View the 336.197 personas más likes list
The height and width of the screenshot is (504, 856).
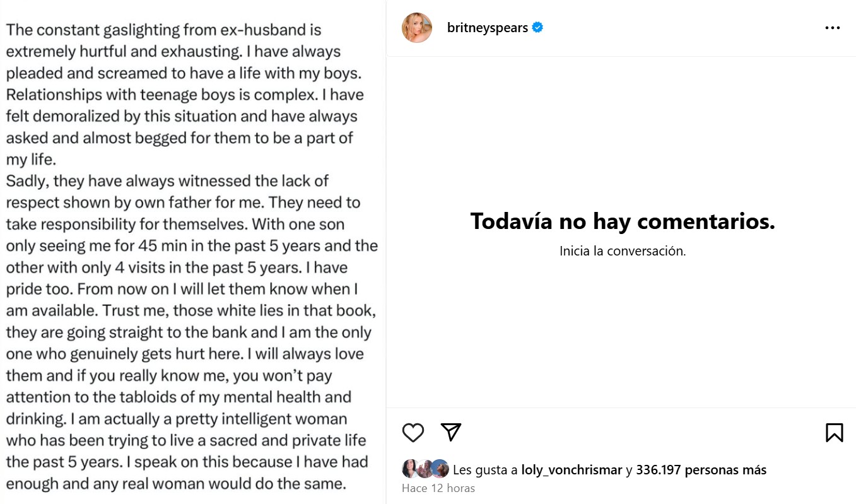coord(701,470)
